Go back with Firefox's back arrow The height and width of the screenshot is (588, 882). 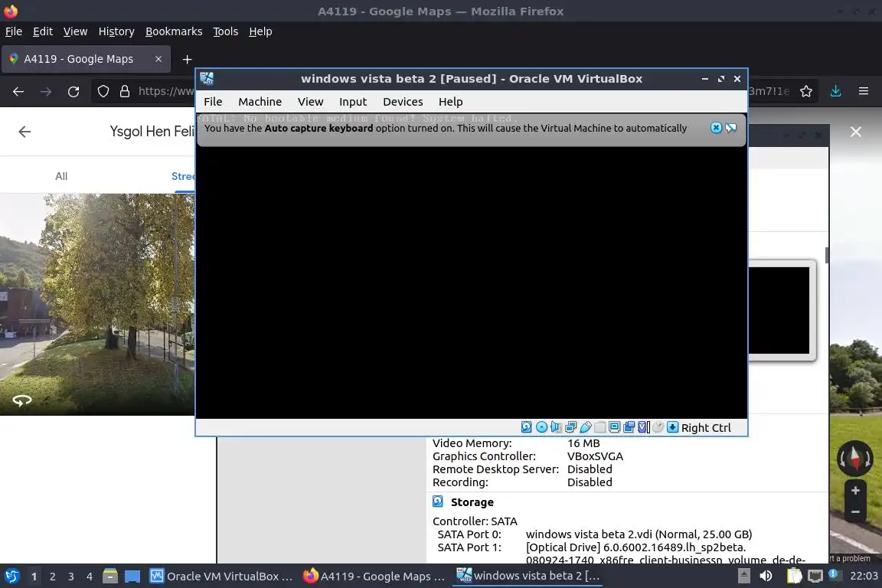18,91
